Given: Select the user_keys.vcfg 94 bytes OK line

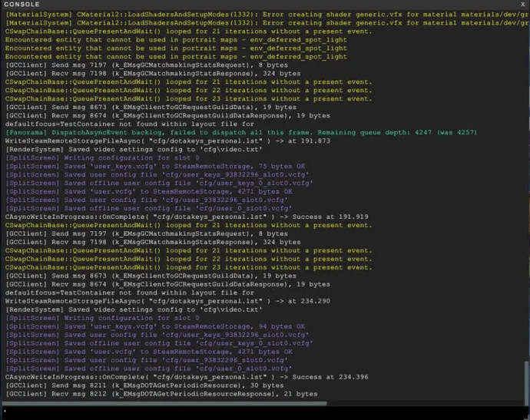Looking at the screenshot, I should [153, 326].
